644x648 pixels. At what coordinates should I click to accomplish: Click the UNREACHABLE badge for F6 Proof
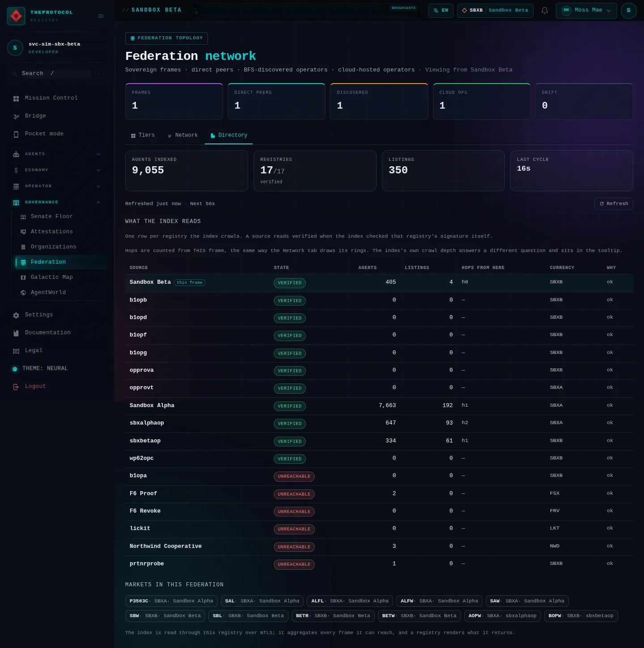coord(294,494)
